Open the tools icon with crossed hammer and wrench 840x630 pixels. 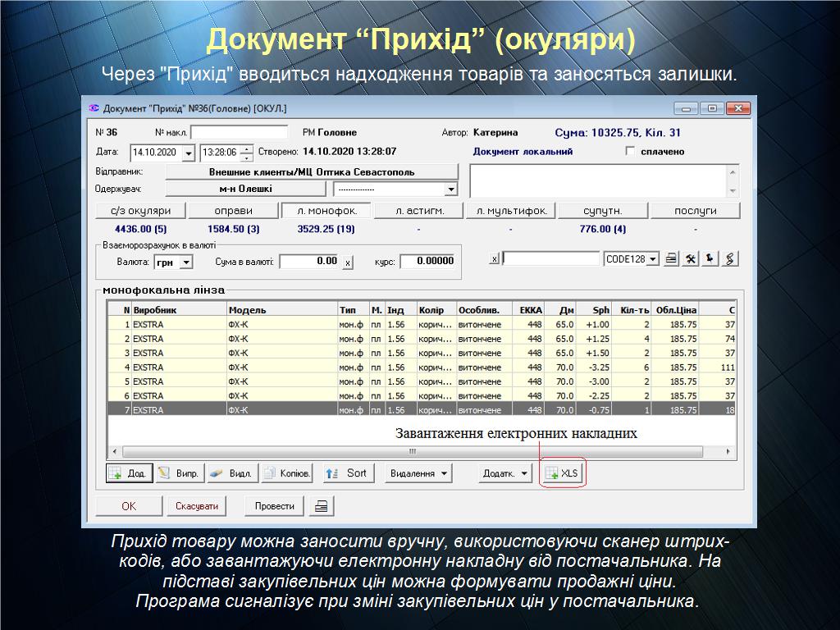692,259
